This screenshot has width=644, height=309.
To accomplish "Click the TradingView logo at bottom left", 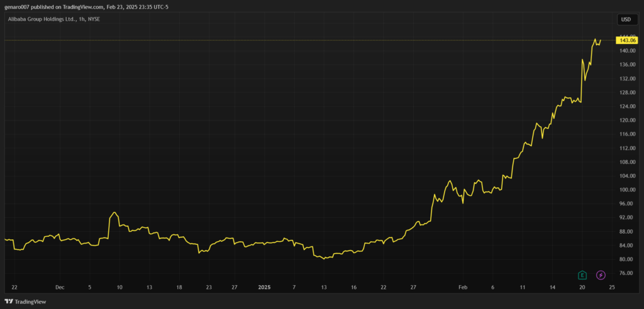I will [x=26, y=301].
